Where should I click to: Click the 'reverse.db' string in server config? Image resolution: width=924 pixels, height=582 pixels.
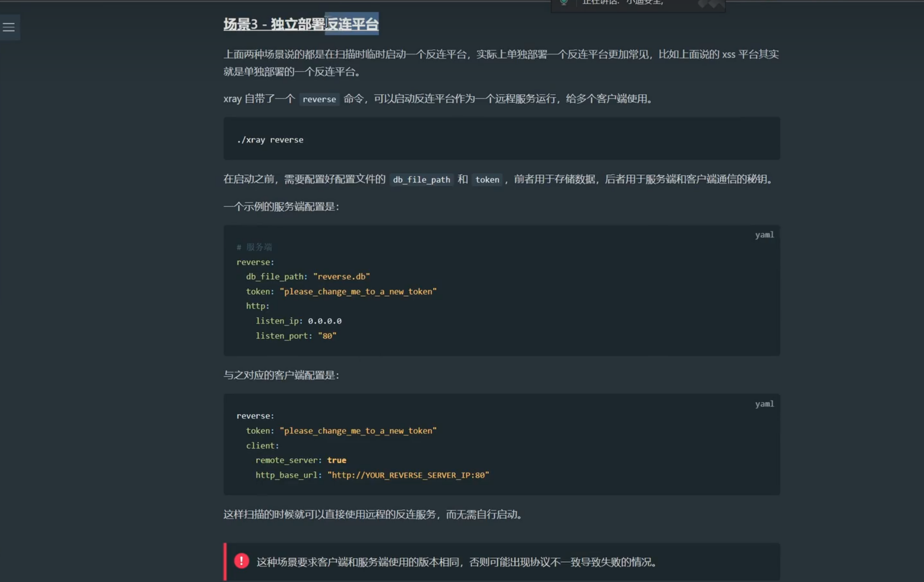pyautogui.click(x=341, y=277)
